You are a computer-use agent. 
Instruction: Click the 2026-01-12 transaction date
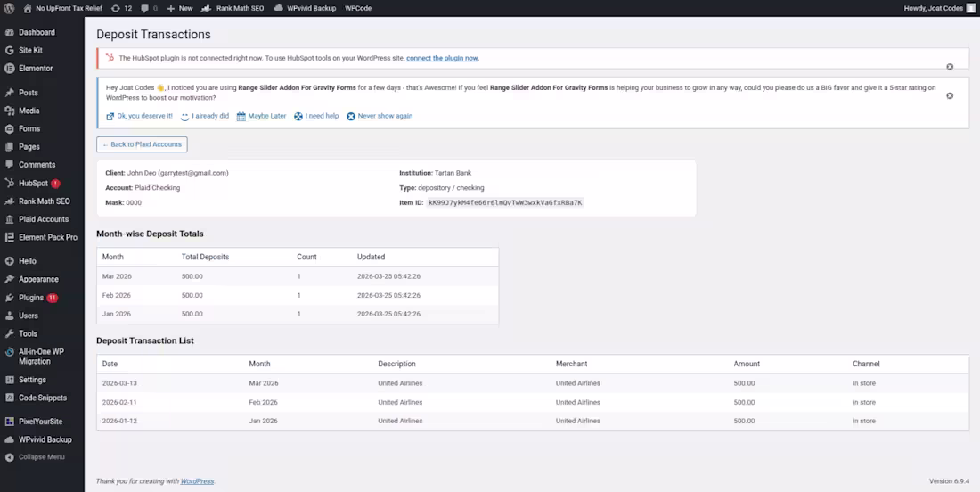click(119, 421)
